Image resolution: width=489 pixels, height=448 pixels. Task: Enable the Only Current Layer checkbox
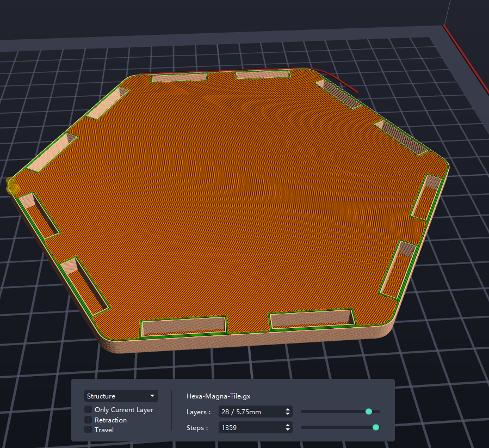coord(88,409)
